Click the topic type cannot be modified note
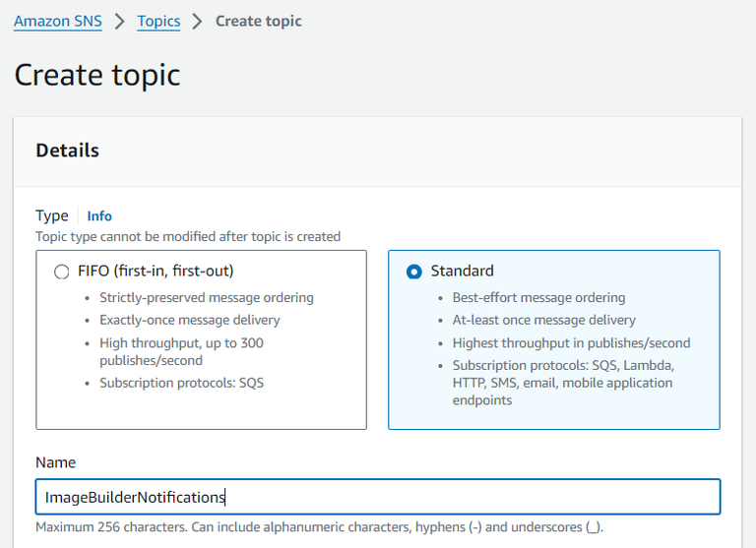This screenshot has height=548, width=756. [x=188, y=236]
